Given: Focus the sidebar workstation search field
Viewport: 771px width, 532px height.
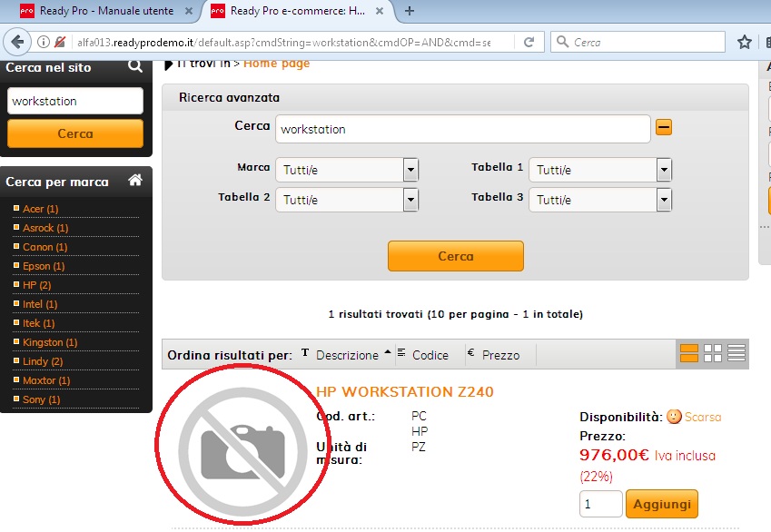Looking at the screenshot, I should pyautogui.click(x=75, y=101).
